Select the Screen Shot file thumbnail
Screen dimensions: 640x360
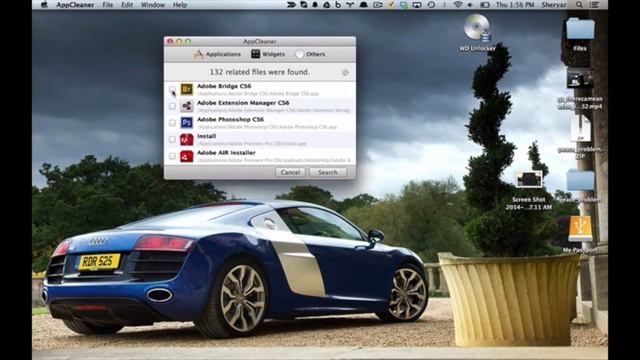tap(529, 180)
